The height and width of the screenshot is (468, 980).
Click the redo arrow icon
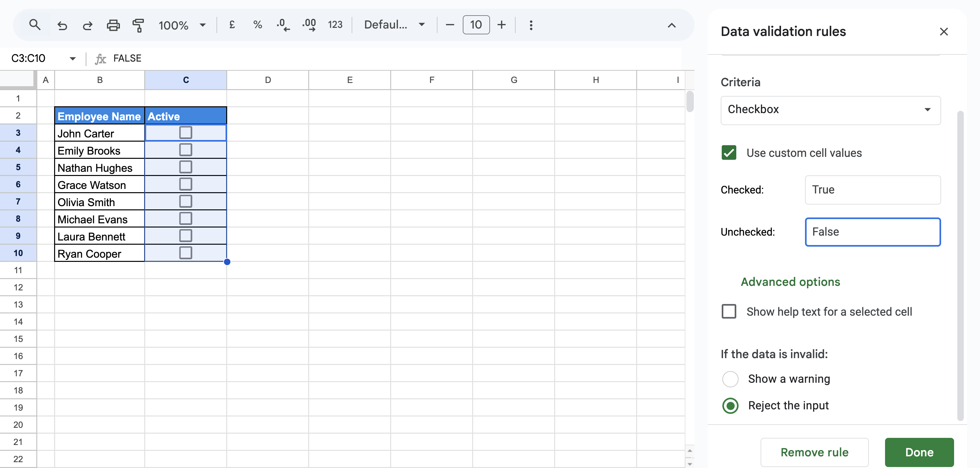tap(87, 26)
